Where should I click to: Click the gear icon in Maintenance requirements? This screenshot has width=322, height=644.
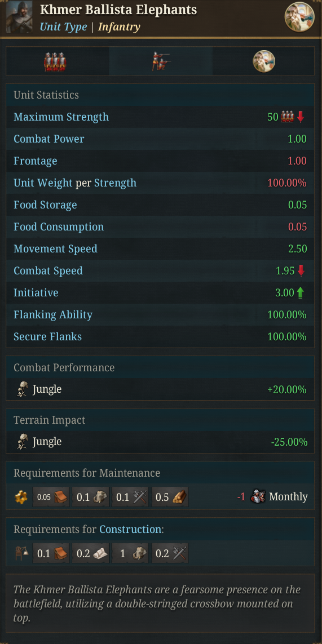[x=21, y=497]
